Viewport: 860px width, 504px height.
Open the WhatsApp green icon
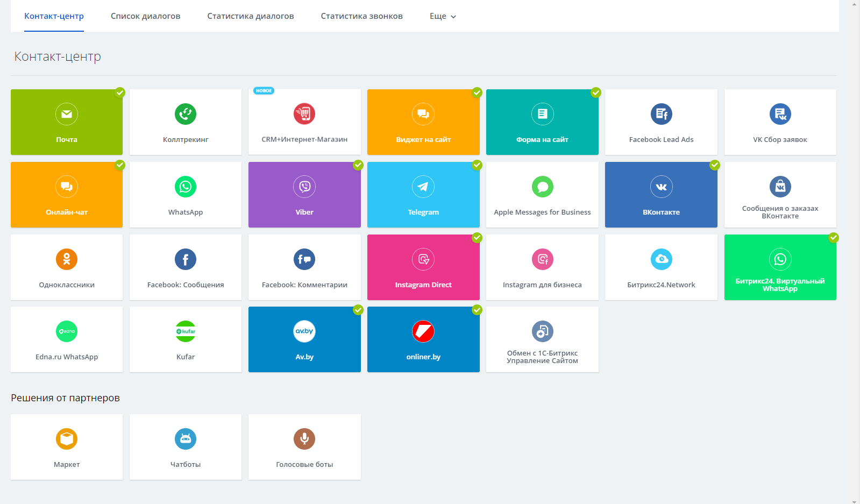[x=186, y=187]
